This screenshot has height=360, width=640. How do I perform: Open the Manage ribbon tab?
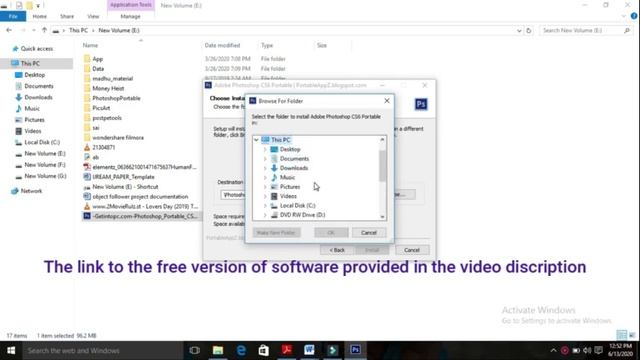coord(131,16)
